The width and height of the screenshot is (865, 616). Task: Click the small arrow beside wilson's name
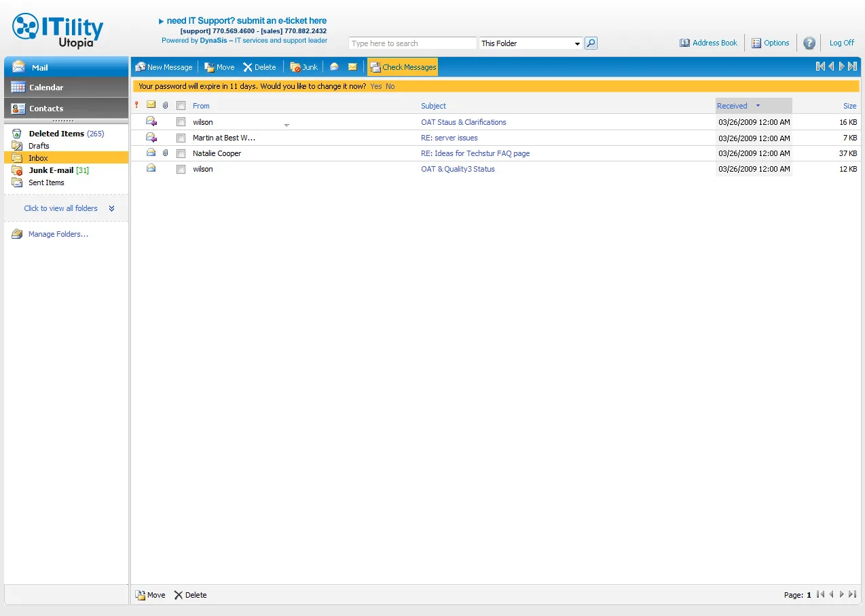287,125
